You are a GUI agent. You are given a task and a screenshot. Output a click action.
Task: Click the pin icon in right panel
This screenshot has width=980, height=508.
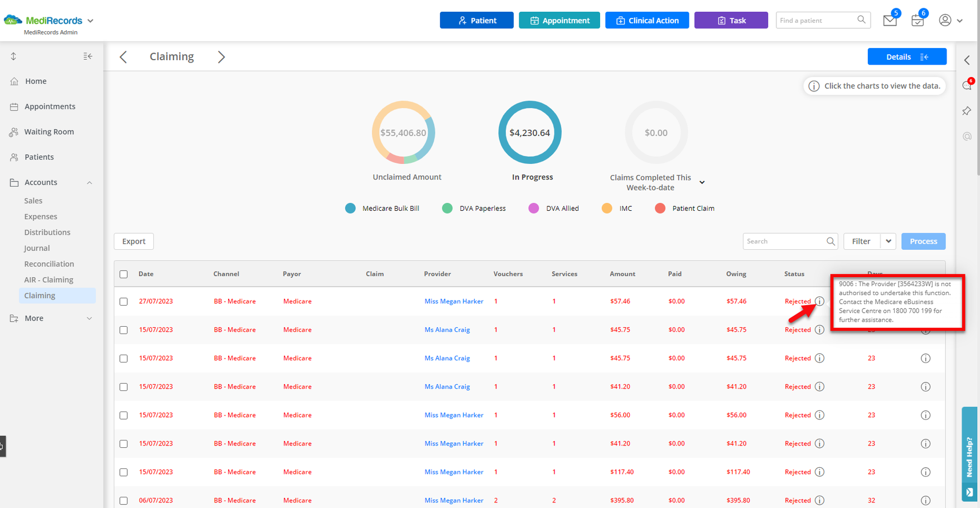pyautogui.click(x=967, y=111)
